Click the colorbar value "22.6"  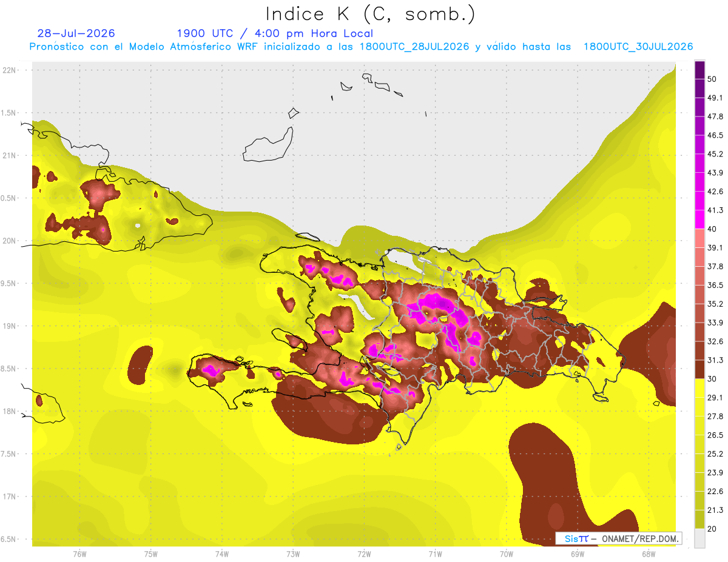coord(715,492)
